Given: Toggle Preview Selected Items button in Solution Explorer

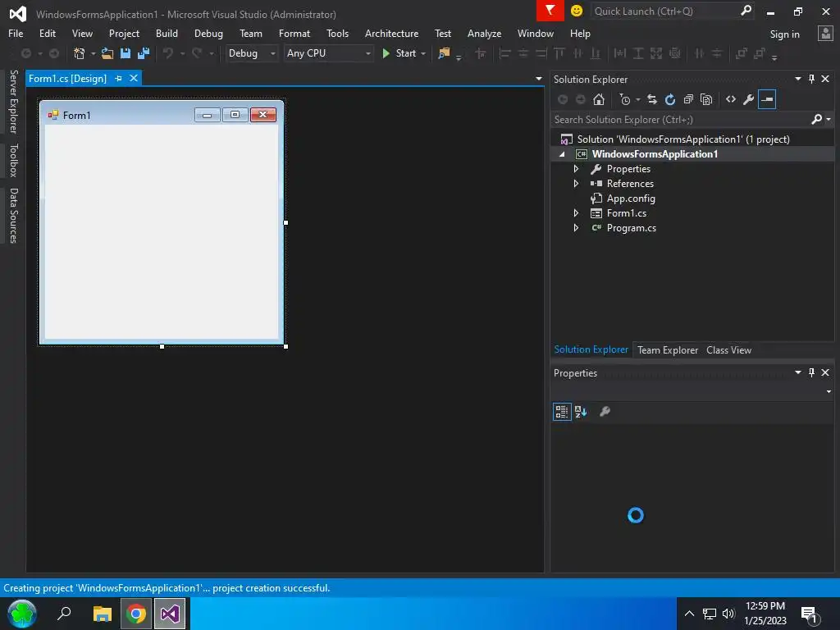Looking at the screenshot, I should pyautogui.click(x=767, y=99).
